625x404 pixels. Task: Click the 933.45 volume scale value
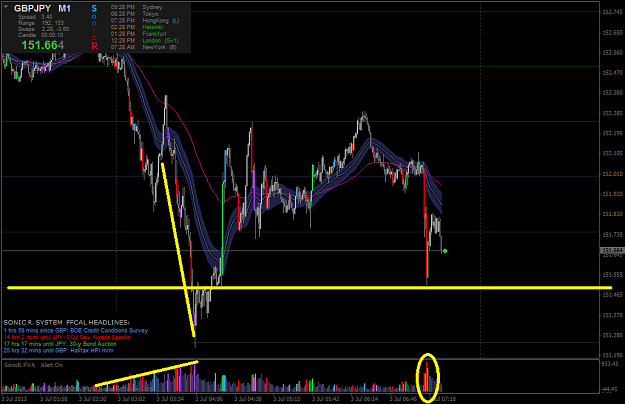(x=611, y=364)
